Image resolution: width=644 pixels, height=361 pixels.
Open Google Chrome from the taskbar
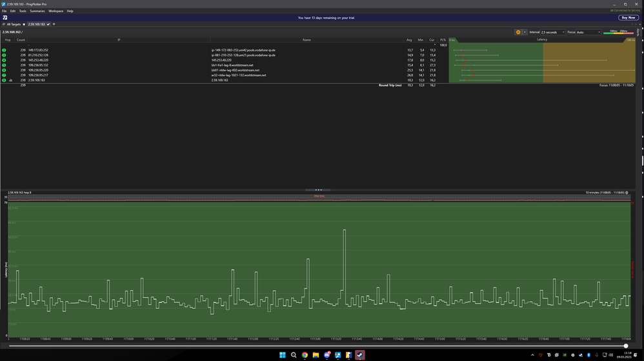click(305, 355)
